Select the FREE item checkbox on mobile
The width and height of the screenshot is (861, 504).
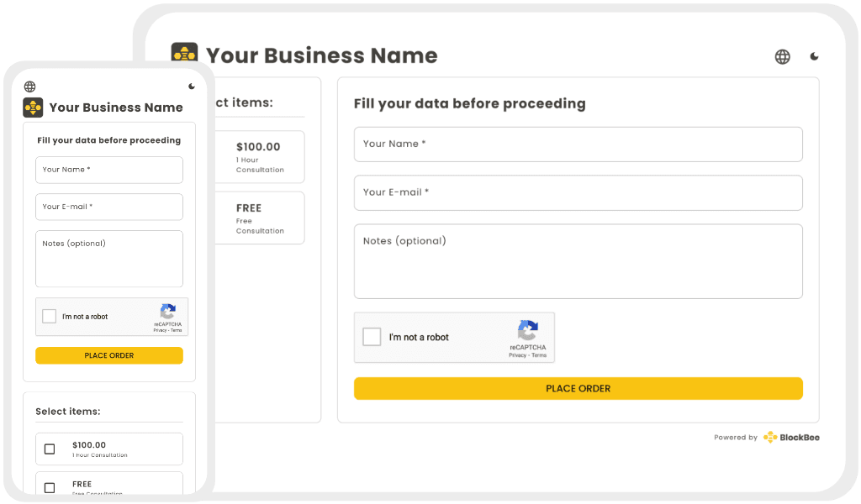point(50,487)
